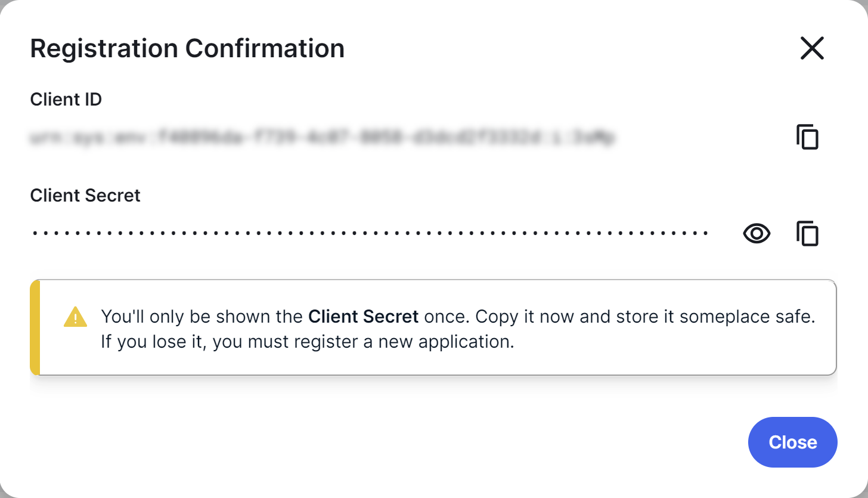Click the last dot of the masked secret
868x498 pixels.
coord(707,233)
